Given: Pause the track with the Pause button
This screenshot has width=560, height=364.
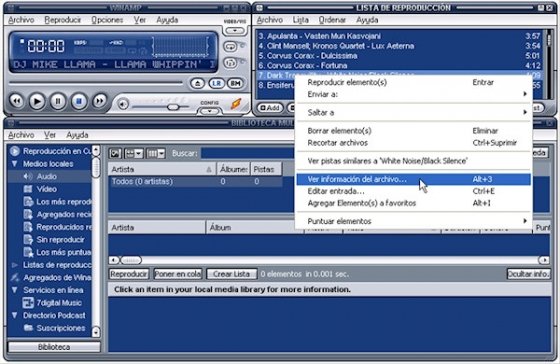Looking at the screenshot, I should [58, 101].
